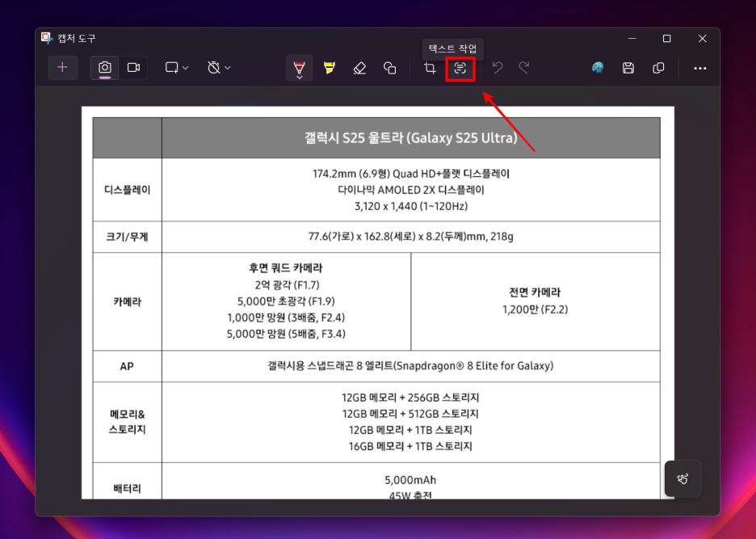756x539 pixels.
Task: Click the '12GB 메모리 + 1TB 스토리지' line
Action: point(411,430)
